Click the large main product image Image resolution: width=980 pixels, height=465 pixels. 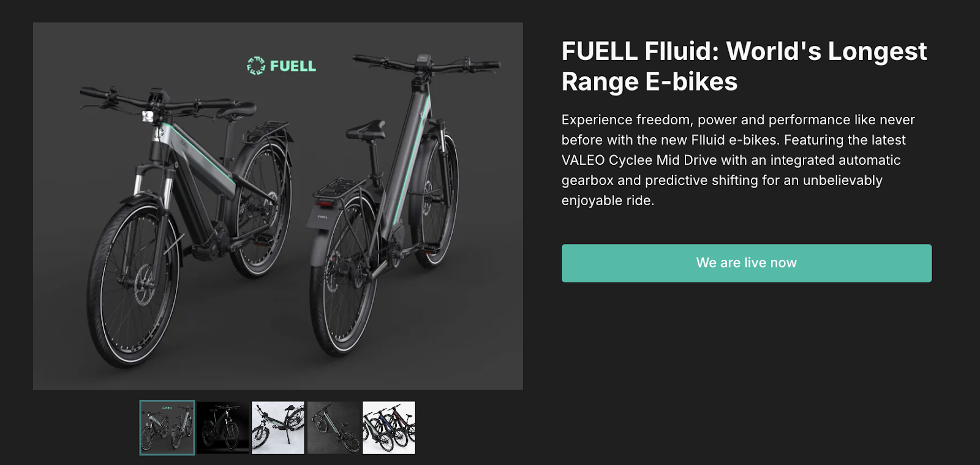click(278, 206)
